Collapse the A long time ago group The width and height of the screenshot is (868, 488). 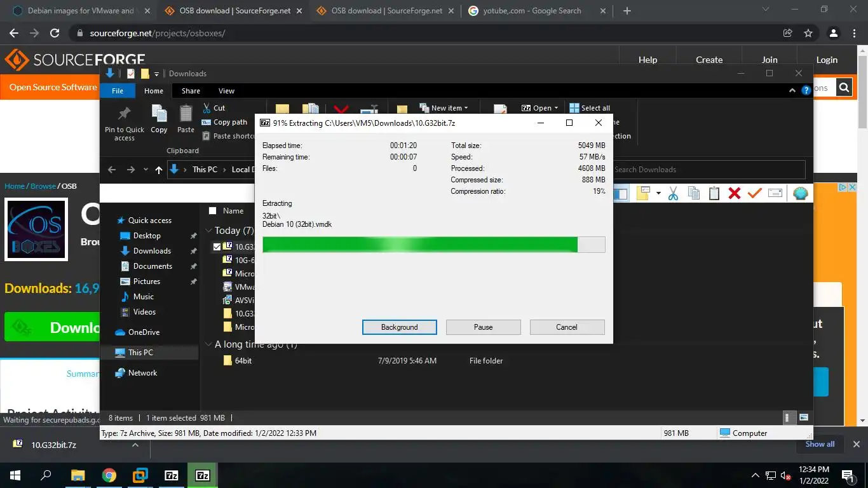[208, 344]
